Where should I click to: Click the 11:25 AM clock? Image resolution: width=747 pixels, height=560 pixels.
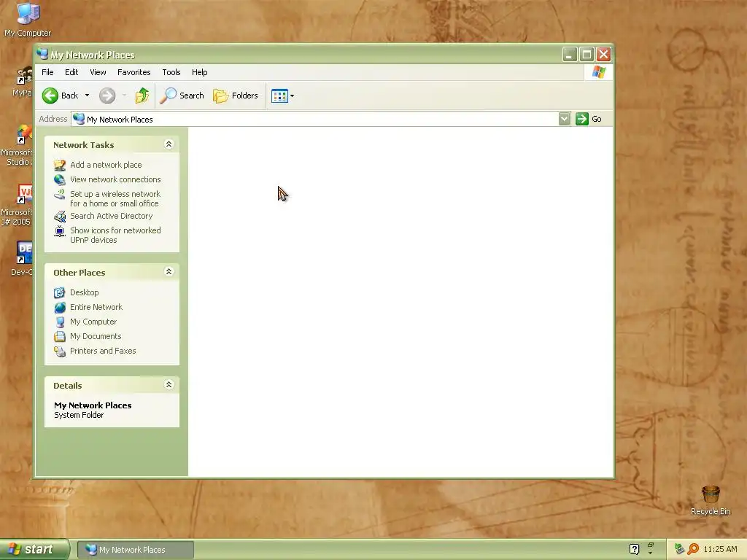tap(720, 549)
